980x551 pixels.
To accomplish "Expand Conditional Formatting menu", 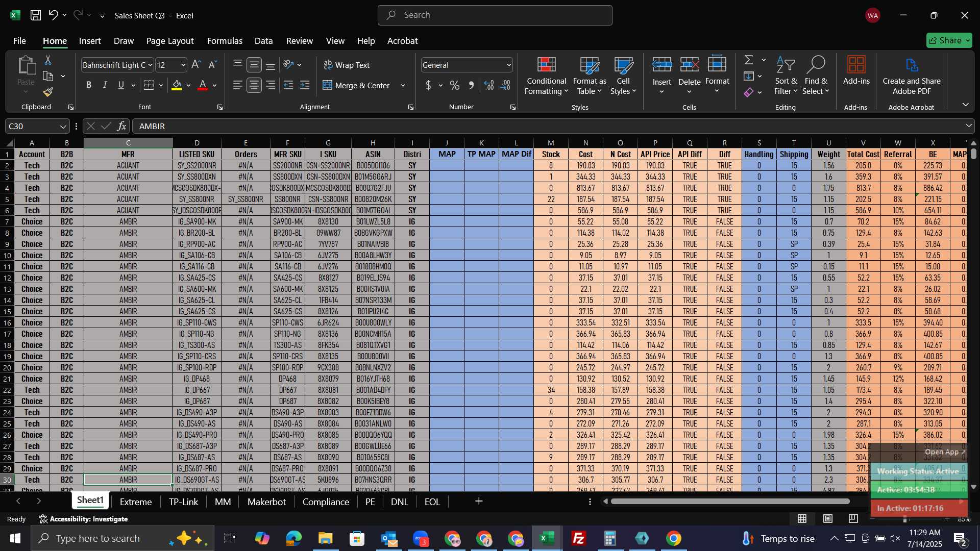I will click(546, 76).
